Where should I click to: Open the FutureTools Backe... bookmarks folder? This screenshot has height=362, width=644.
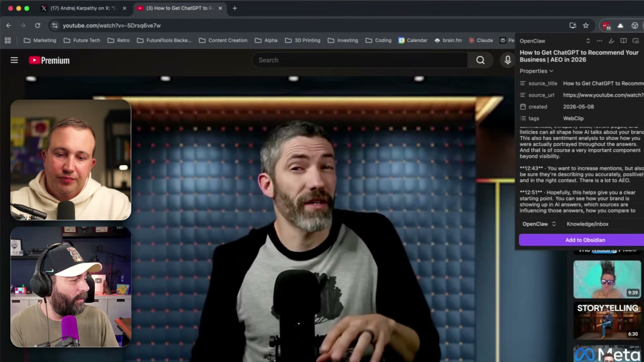[x=164, y=40]
